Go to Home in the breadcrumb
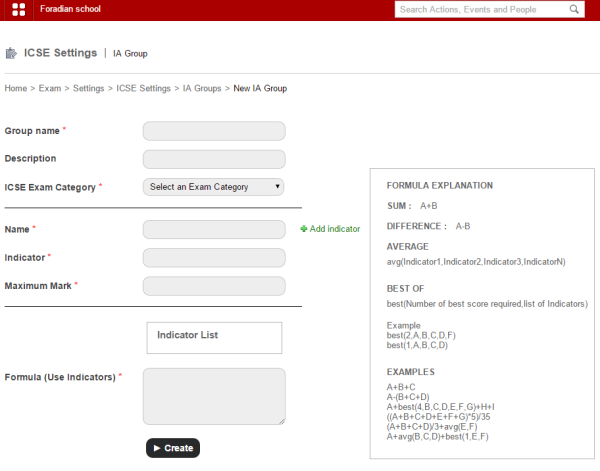 pyautogui.click(x=15, y=88)
